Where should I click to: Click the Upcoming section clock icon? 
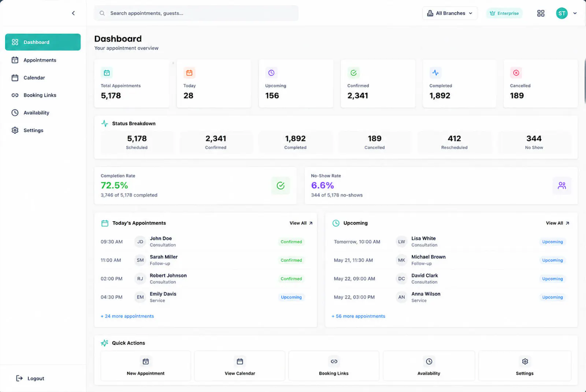coord(336,223)
